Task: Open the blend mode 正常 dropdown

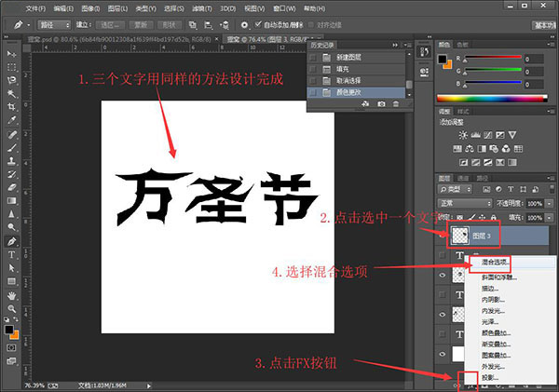Action: pyautogui.click(x=465, y=204)
